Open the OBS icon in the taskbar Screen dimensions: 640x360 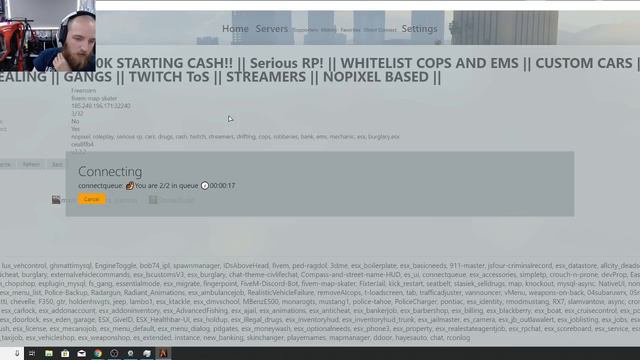pos(114,353)
